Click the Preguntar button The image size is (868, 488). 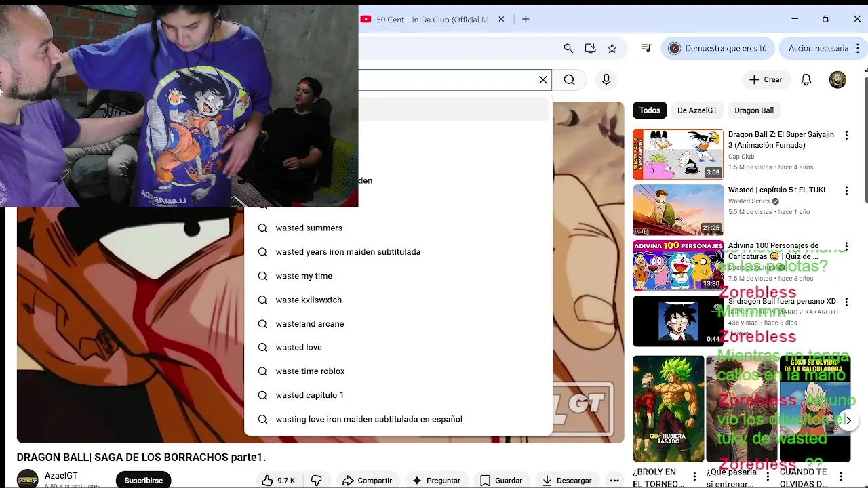pos(436,480)
